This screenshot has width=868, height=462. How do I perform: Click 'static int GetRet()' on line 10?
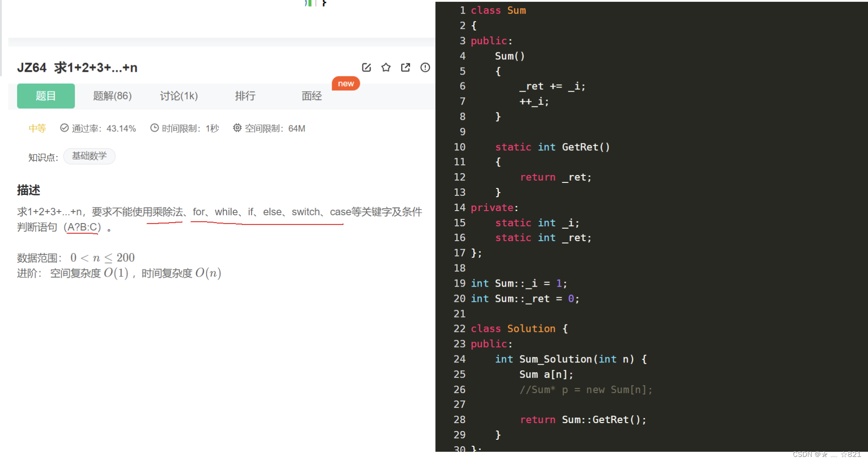pos(553,147)
